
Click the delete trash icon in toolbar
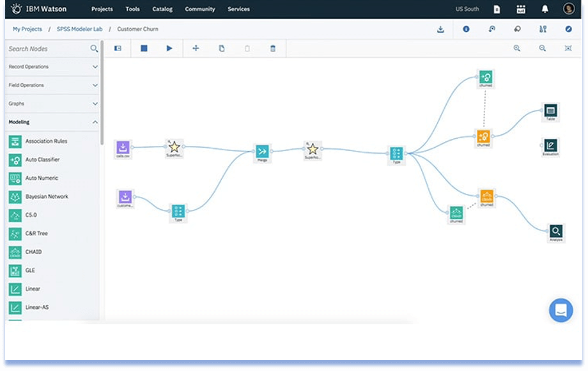[273, 49]
